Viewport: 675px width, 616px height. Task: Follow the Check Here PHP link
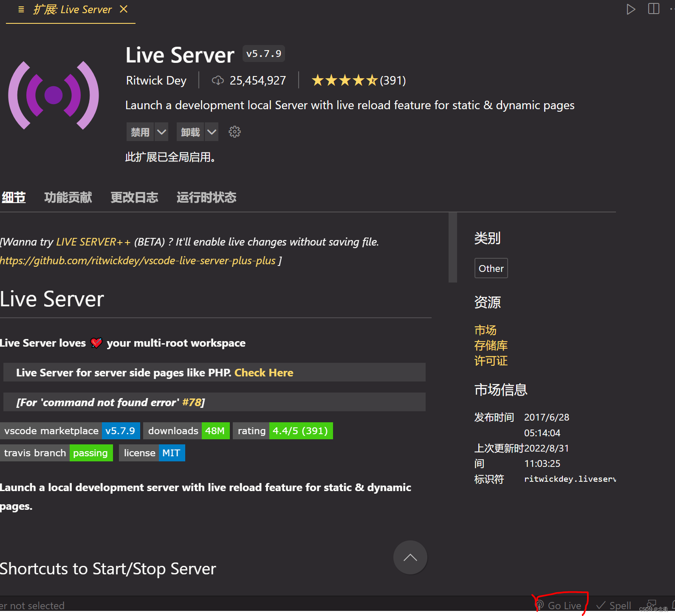click(264, 373)
